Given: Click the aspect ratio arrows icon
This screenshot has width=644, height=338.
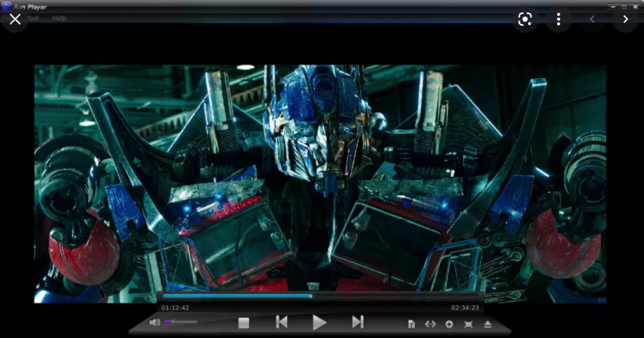Looking at the screenshot, I should (430, 324).
